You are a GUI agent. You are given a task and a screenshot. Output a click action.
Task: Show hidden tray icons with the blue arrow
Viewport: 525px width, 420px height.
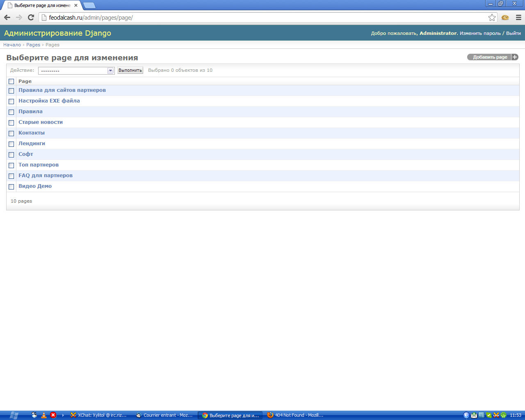click(x=466, y=415)
